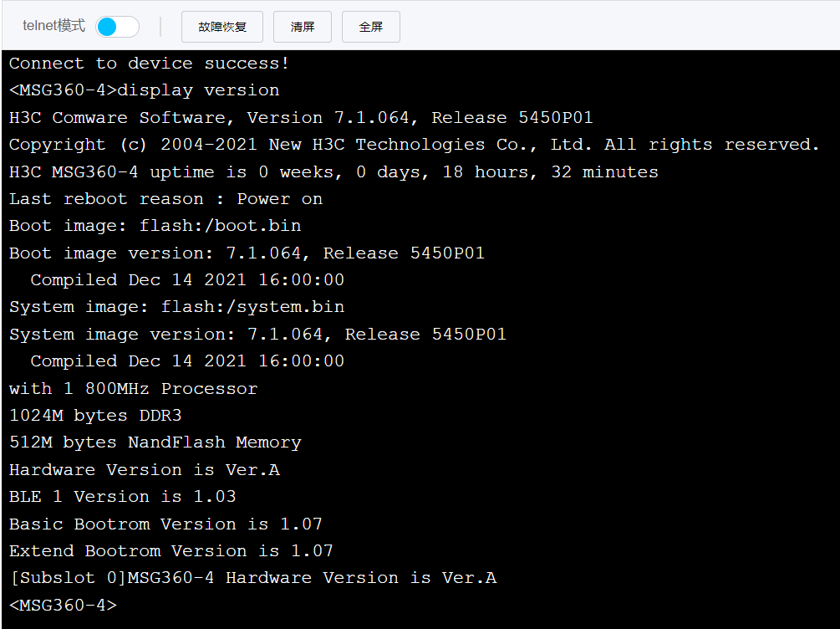Viewport: 840px width, 629px height.
Task: Enter fullscreen with the 全屏 button
Action: 370,27
